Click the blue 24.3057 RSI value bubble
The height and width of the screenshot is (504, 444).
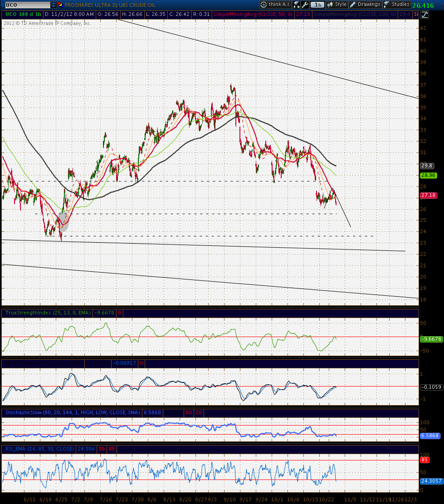point(431,481)
